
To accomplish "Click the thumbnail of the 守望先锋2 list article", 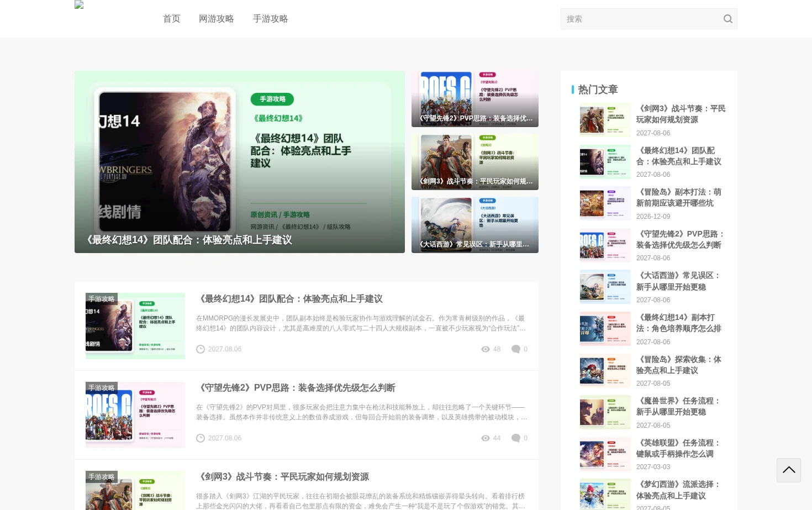I will (135, 415).
